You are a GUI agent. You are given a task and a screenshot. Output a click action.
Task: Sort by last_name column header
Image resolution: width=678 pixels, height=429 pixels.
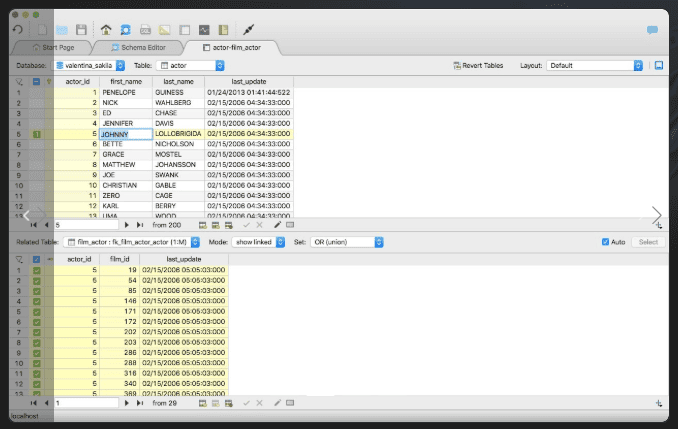[x=179, y=81]
